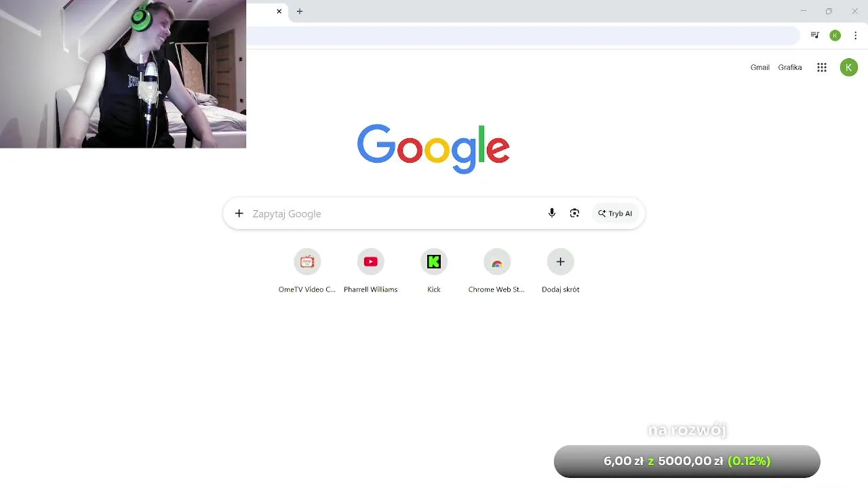Restore down the browser window
The height and width of the screenshot is (488, 868).
(829, 11)
